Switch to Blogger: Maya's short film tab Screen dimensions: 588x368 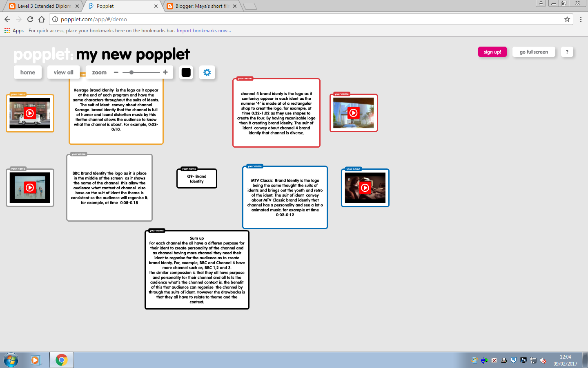[x=202, y=6]
